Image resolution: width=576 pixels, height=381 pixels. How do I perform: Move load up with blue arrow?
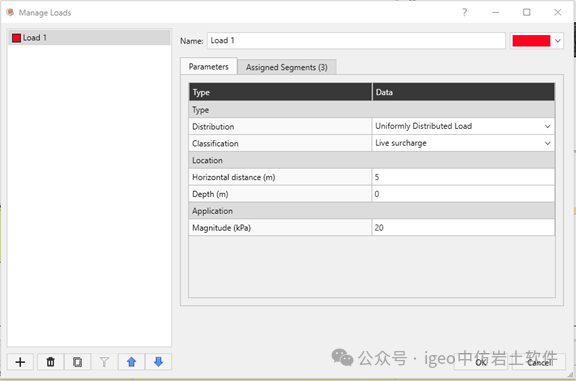coord(132,362)
